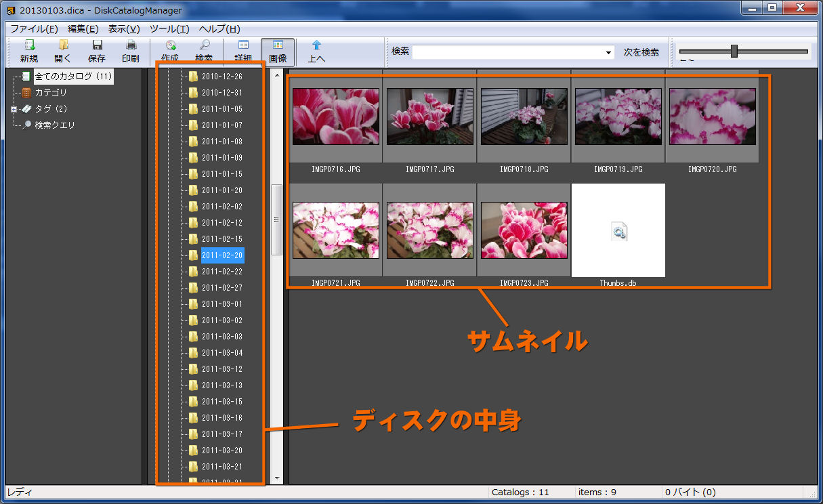Create a new catalog with 新規 icon

click(x=28, y=51)
